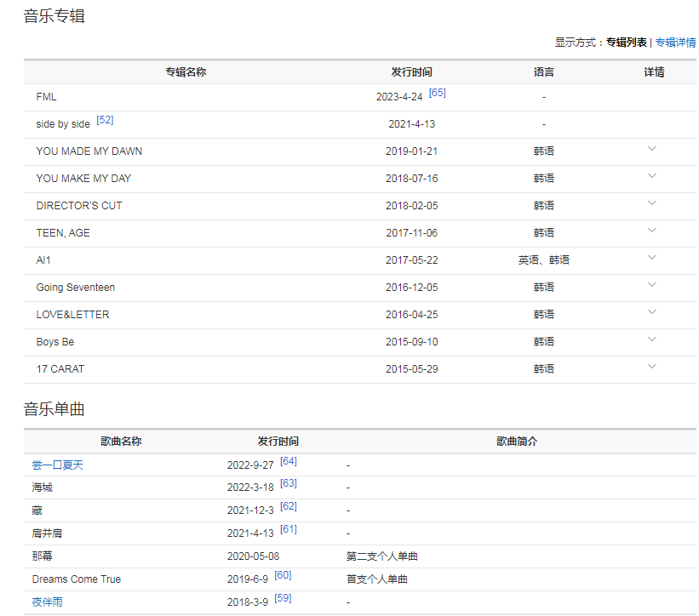The width and height of the screenshot is (699, 616).
Task: Expand details for YOU MAKE MY DAY album
Action: [x=652, y=176]
